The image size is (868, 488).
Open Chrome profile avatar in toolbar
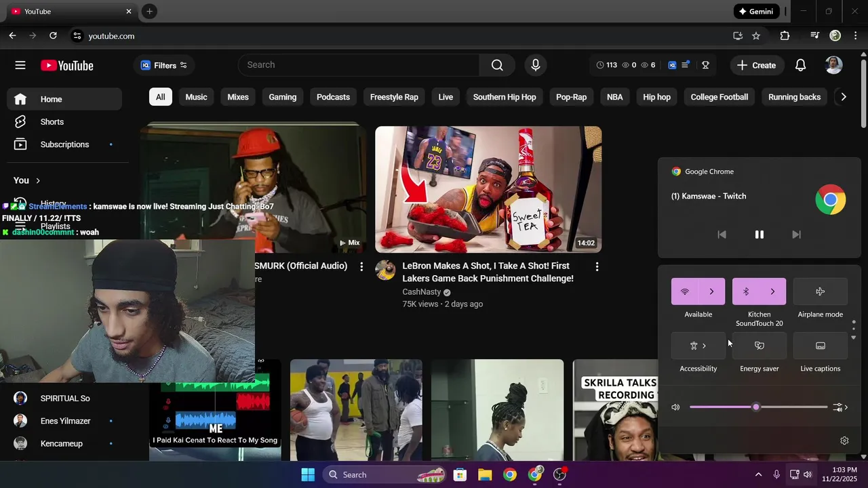tap(835, 36)
